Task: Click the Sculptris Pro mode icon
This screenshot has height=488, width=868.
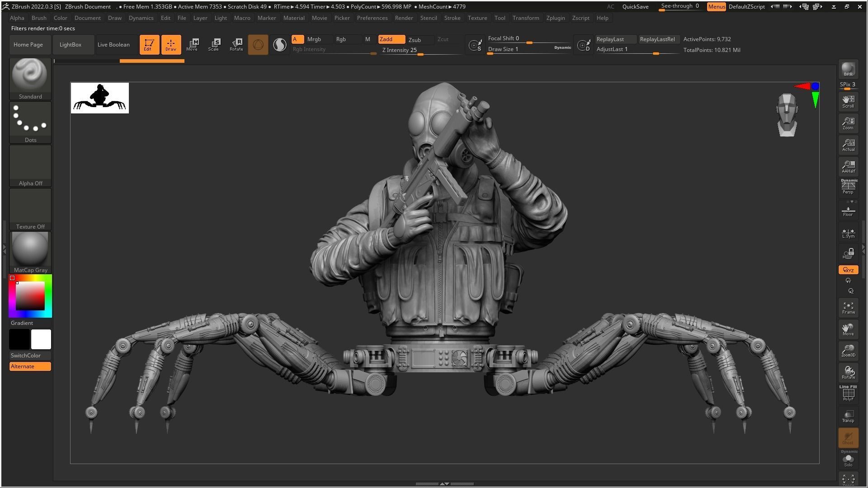Action: click(280, 44)
